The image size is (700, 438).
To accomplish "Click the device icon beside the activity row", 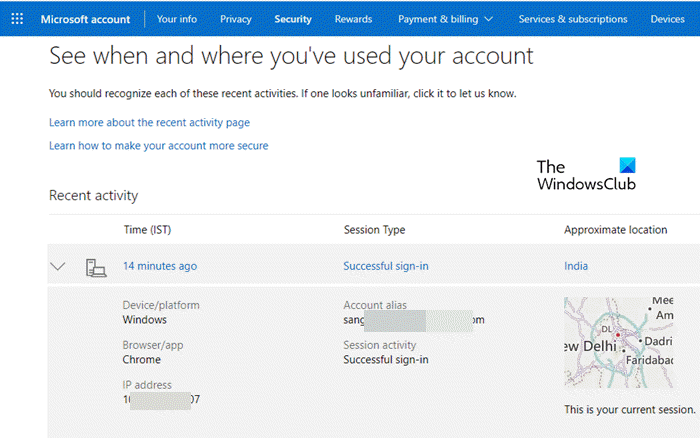I will click(95, 267).
